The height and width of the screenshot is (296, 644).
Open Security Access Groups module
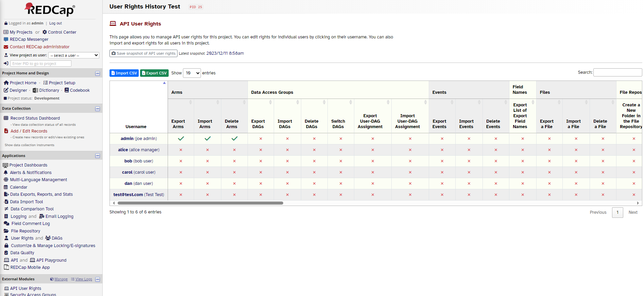pyautogui.click(x=33, y=294)
